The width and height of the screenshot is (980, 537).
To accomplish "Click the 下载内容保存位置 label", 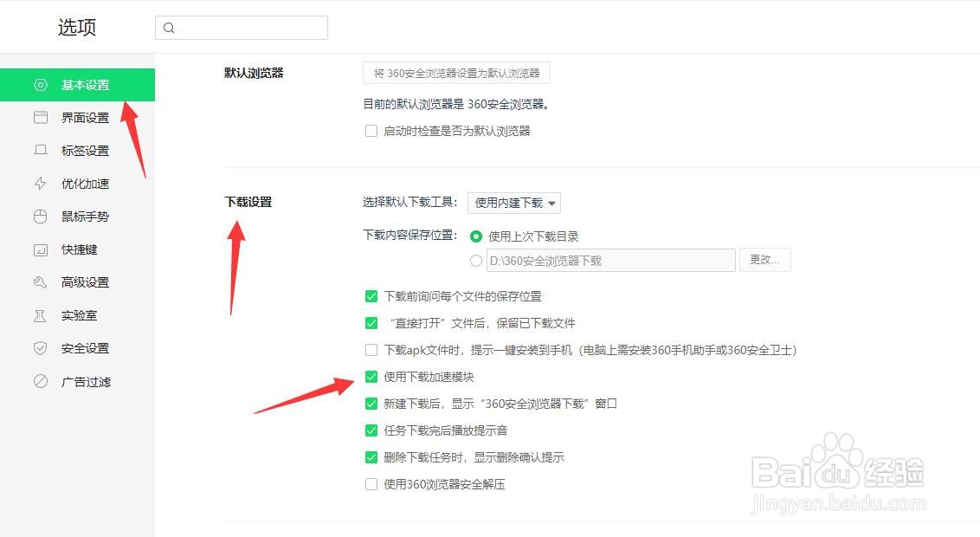I will 410,235.
